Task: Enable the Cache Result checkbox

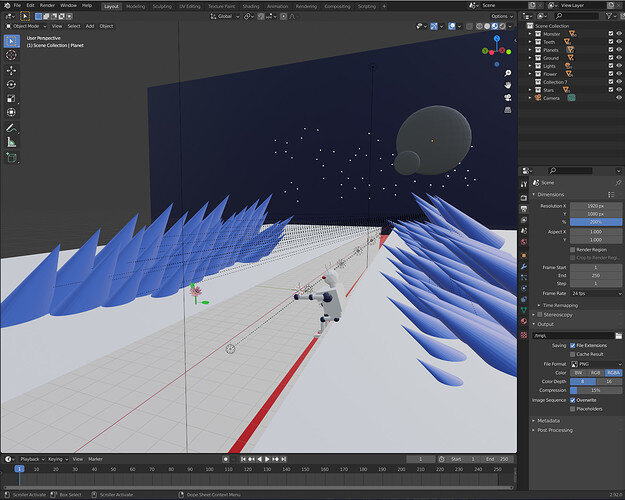Action: point(573,354)
